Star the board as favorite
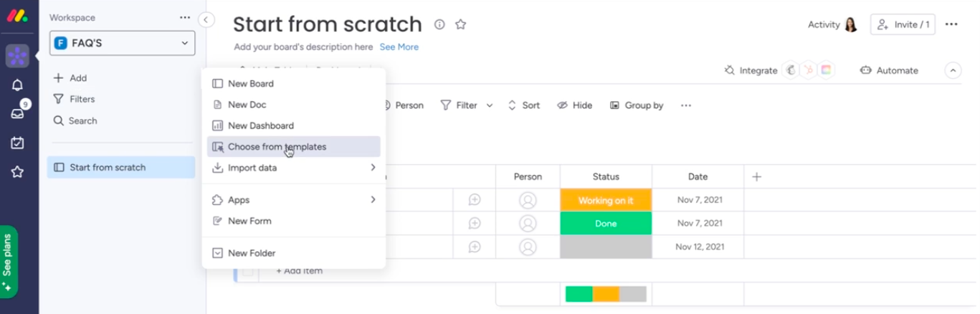980x314 pixels. [x=460, y=24]
